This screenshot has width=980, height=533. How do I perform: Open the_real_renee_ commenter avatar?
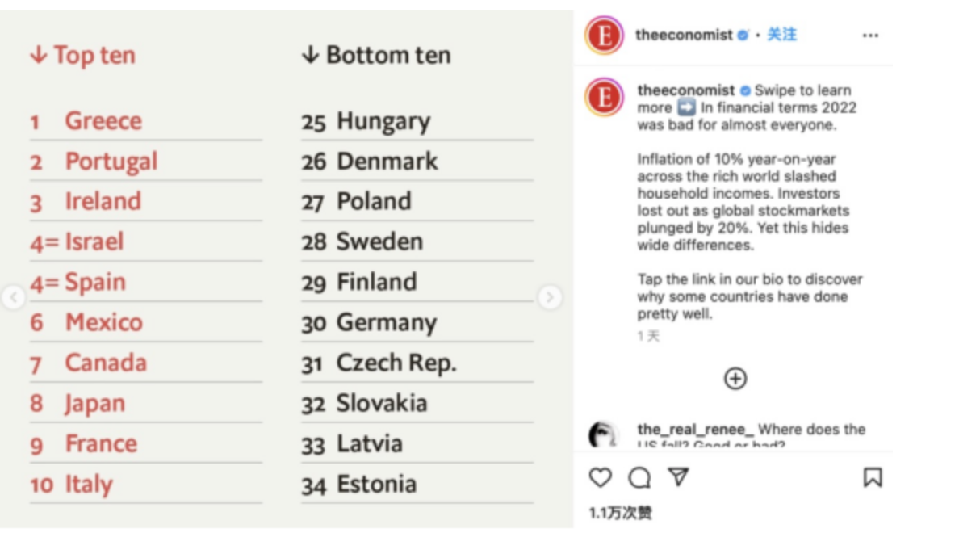click(604, 434)
